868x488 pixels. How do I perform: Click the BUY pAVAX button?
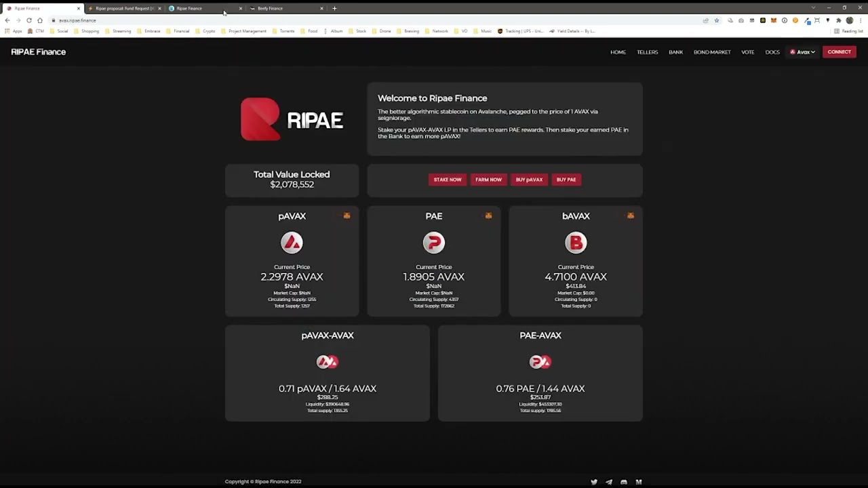(x=529, y=180)
